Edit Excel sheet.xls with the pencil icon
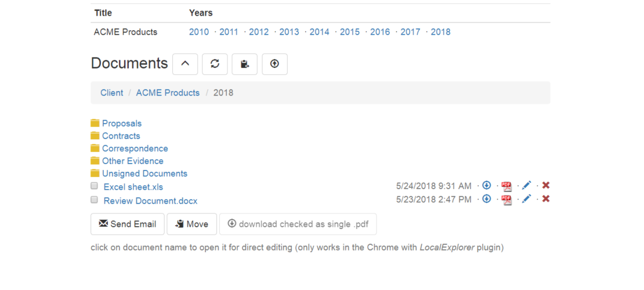The image size is (644, 290). pyautogui.click(x=527, y=186)
